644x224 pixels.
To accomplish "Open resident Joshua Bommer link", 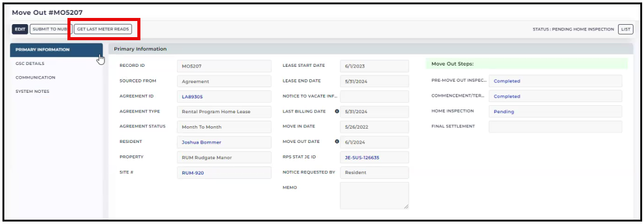I will coord(202,142).
